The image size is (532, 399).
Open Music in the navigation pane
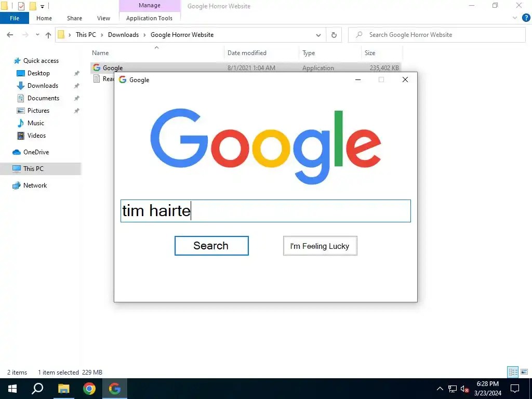36,123
